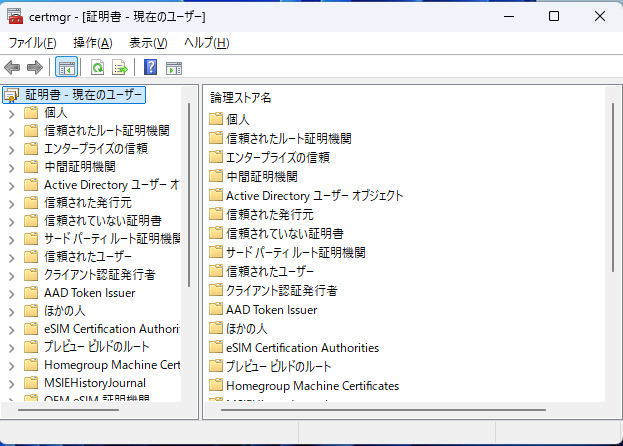Click eSIM Certification Authorities text in right pane

(x=303, y=348)
